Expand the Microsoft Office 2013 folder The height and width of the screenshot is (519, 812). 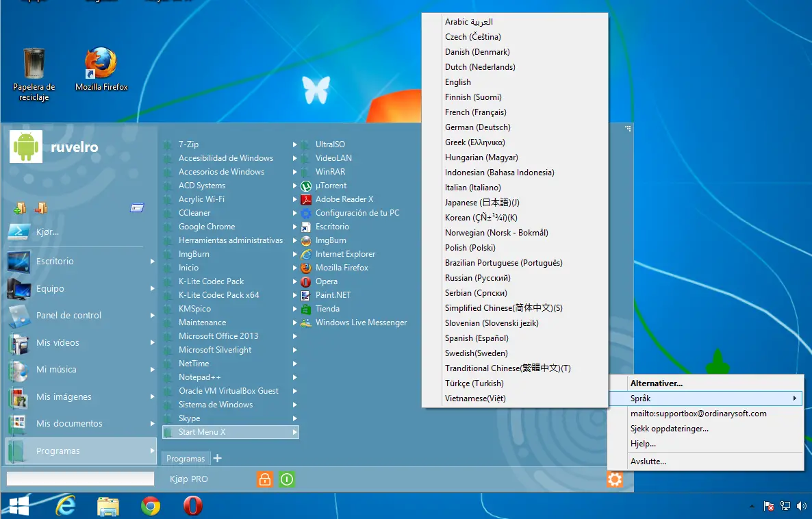(295, 336)
